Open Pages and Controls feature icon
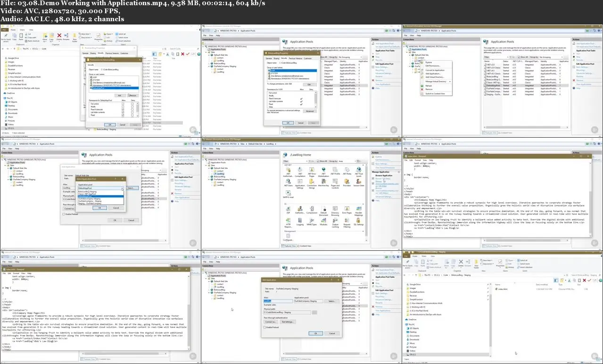 click(x=335, y=184)
